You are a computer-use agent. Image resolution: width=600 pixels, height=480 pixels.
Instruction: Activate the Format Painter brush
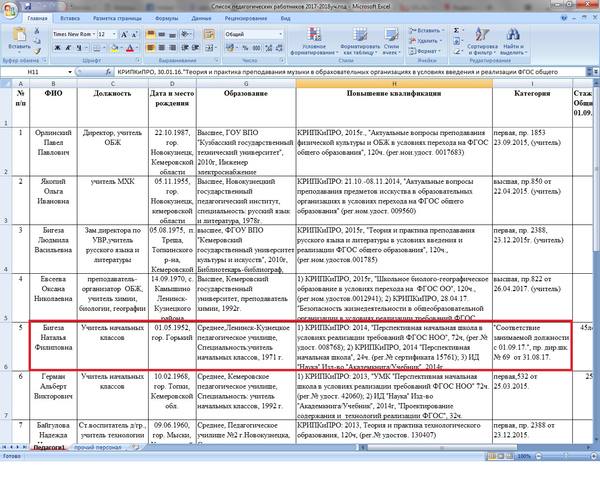pyautogui.click(x=37, y=51)
